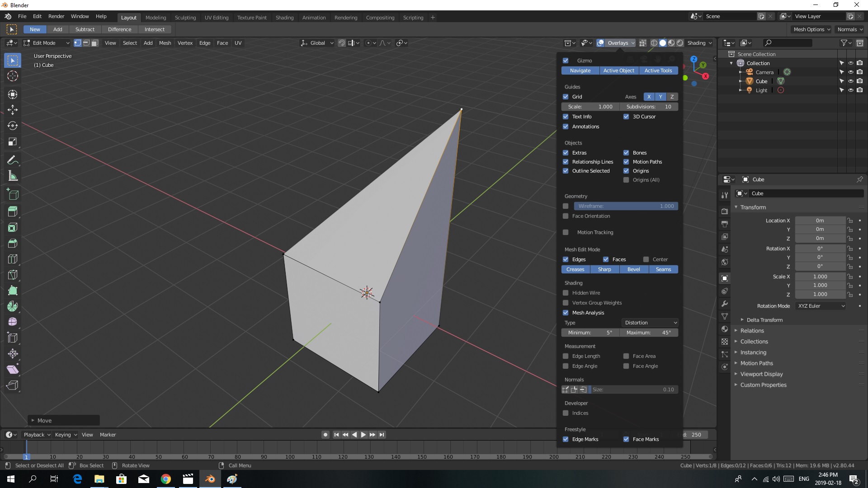This screenshot has height=488, width=868.
Task: Select the Loop Cut tool
Action: click(x=13, y=259)
